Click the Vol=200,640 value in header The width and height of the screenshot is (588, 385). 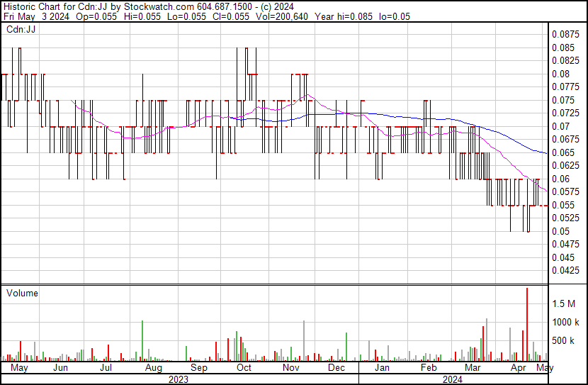282,16
